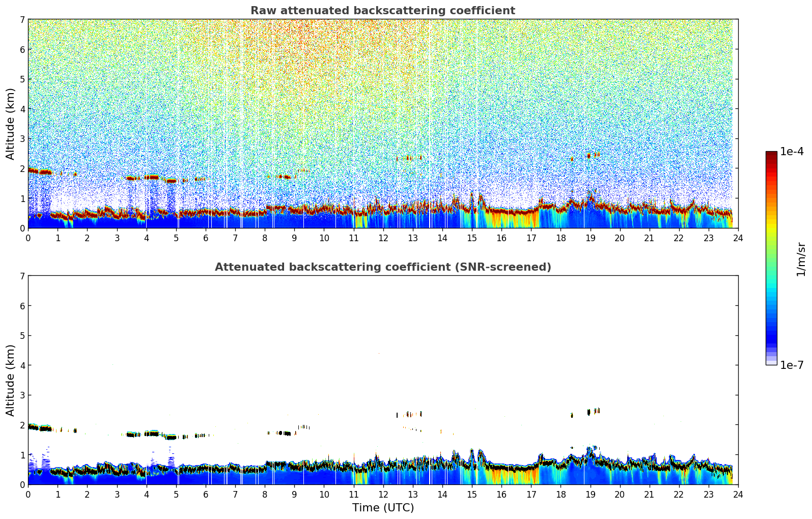Image resolution: width=812 pixels, height=519 pixels.
Task: Click altitude tick "2" on the SNR-screened plot
Action: point(22,425)
